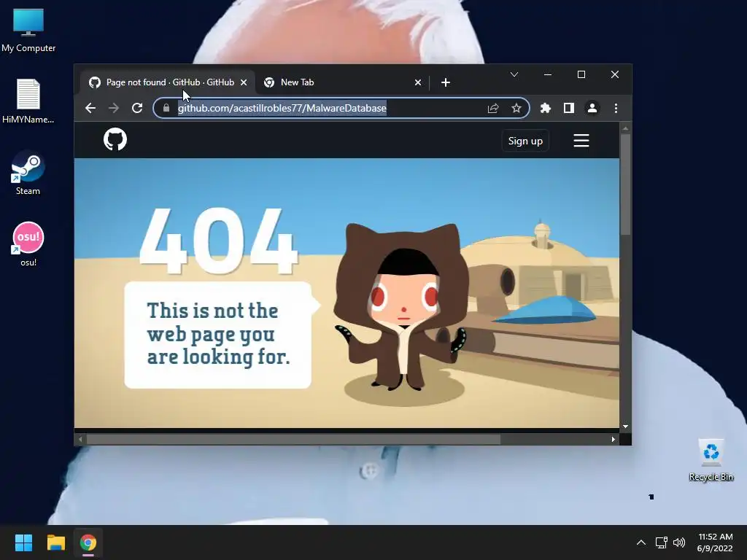The width and height of the screenshot is (747, 560).
Task: Click the large 404 heading
Action: tap(218, 241)
